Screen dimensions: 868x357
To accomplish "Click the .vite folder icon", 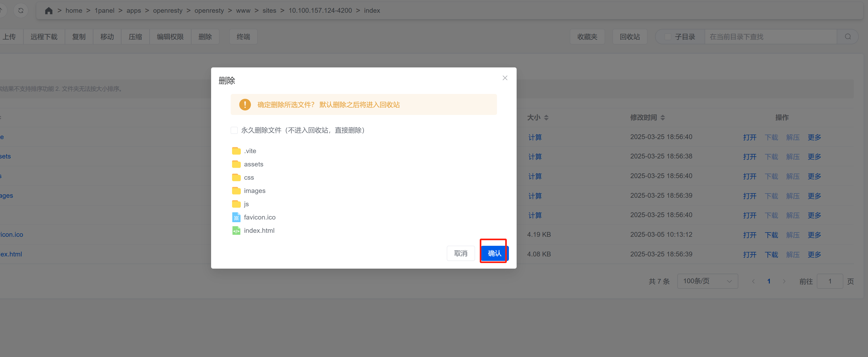I will tap(236, 151).
